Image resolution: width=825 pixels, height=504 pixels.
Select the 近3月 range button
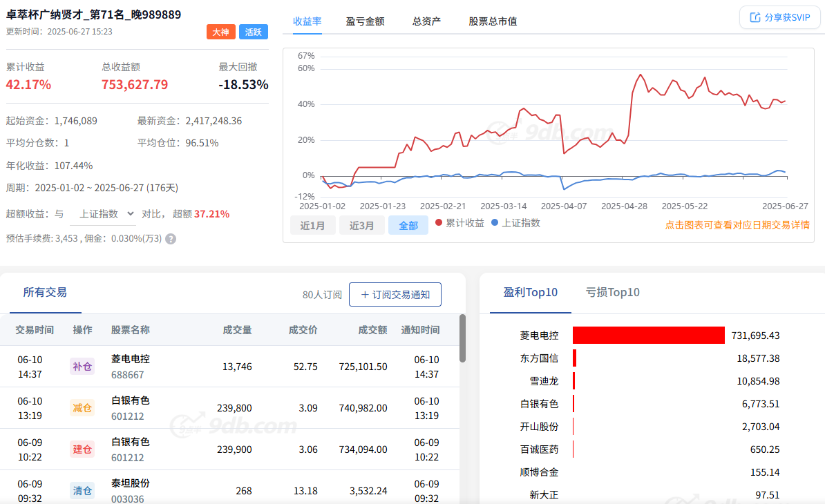pos(362,226)
